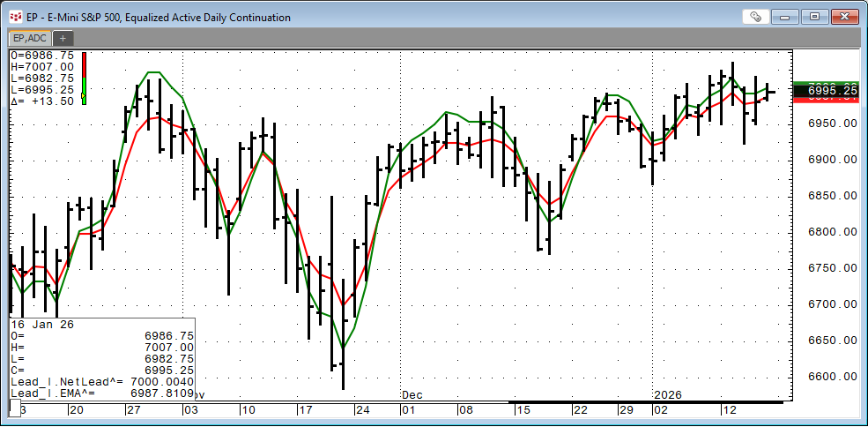Close the E-Mini S&P 500 chart window
The height and width of the screenshot is (427, 868).
[x=843, y=17]
